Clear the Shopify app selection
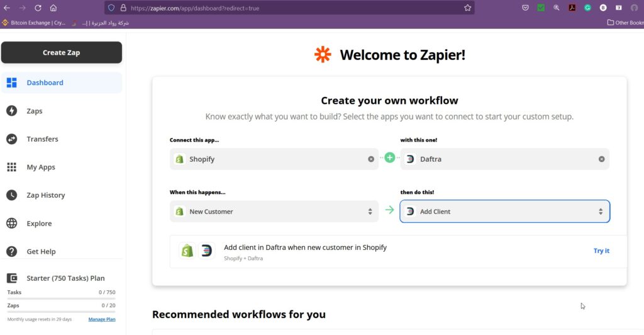644x335 pixels. 371,159
